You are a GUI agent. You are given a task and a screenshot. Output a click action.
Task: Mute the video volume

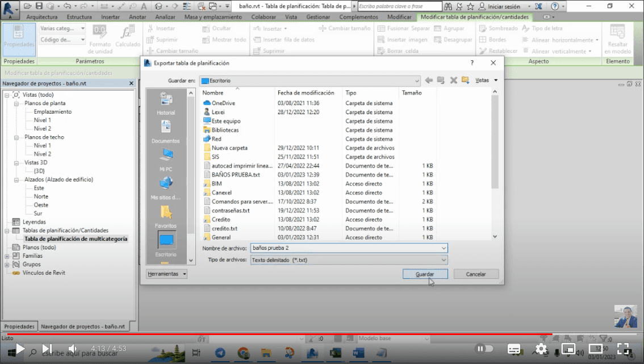point(73,349)
